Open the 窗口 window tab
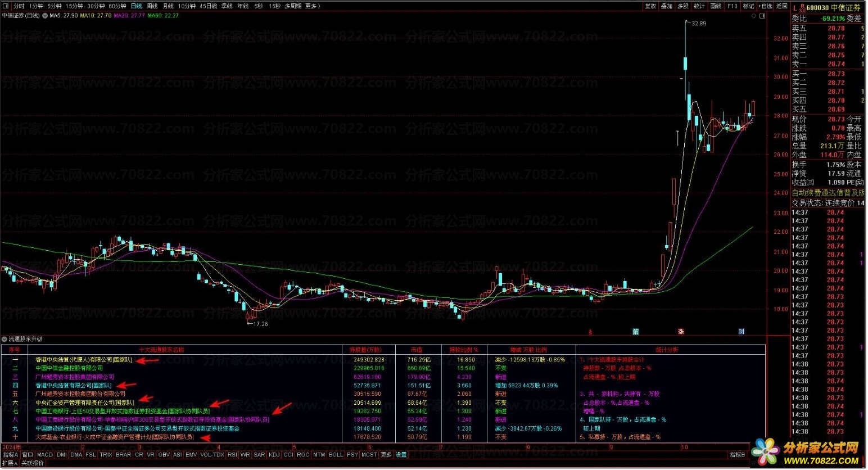The image size is (868, 470). tap(28, 455)
